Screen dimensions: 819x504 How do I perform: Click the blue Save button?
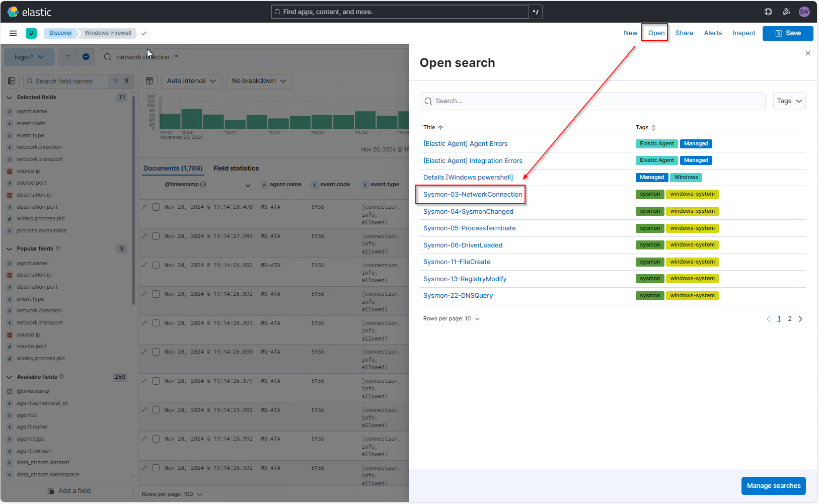(788, 33)
